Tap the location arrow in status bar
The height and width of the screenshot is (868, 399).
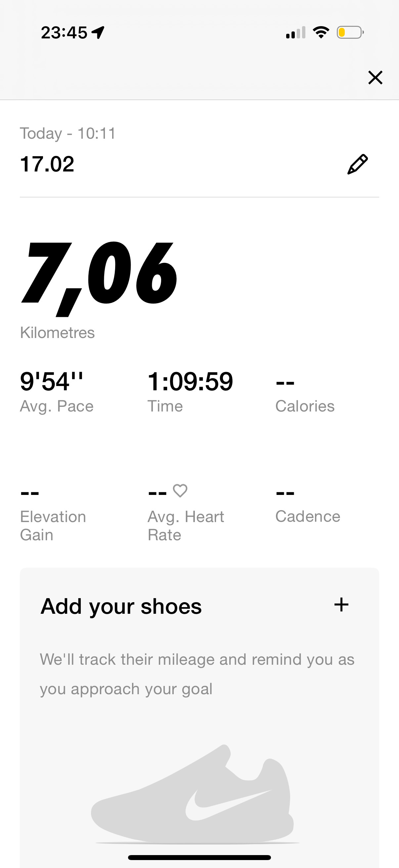(98, 33)
